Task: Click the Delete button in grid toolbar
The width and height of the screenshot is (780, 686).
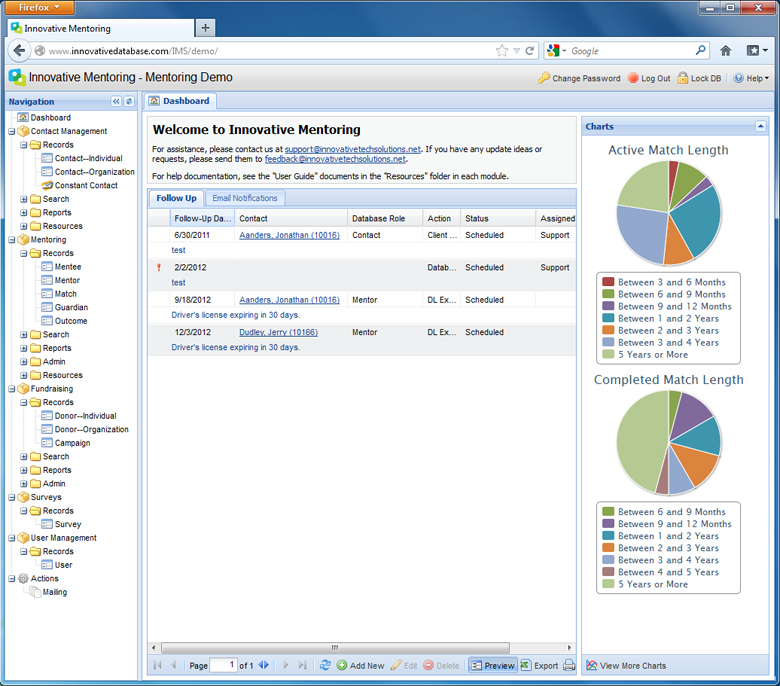Action: 441,666
